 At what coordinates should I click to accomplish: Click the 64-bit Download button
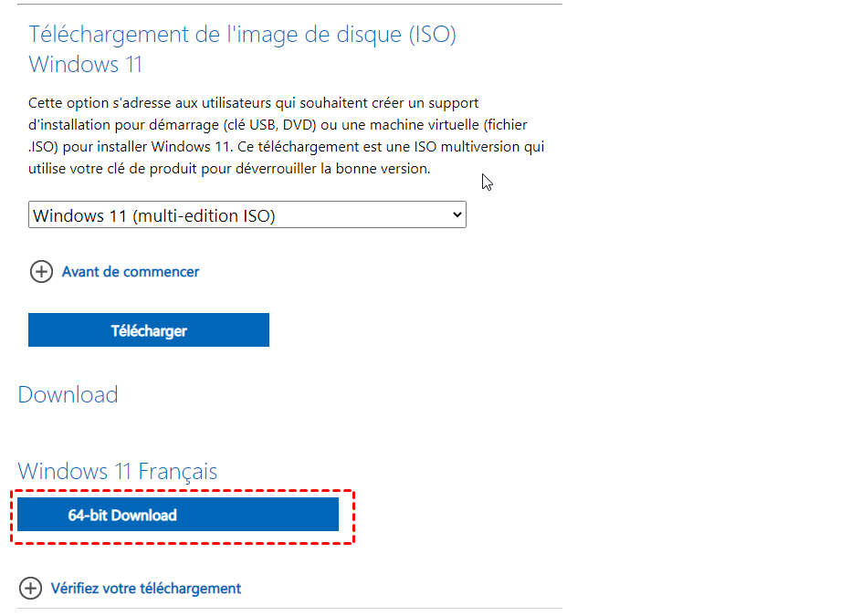[x=178, y=515]
